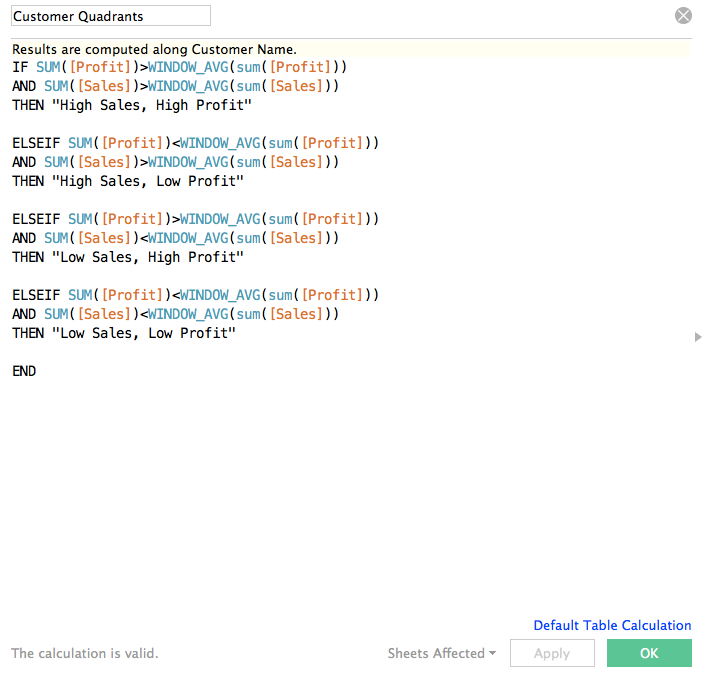Click the IF keyword starting the formula
The height and width of the screenshot is (680, 702).
[x=20, y=67]
